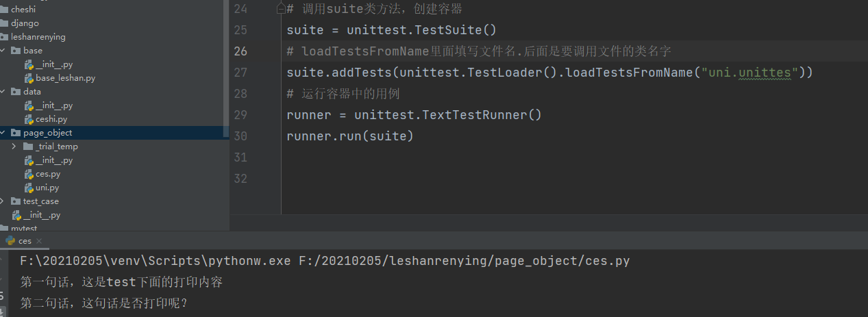Image resolution: width=868 pixels, height=317 pixels.
Task: Click the test_case folder icon
Action: pos(16,201)
